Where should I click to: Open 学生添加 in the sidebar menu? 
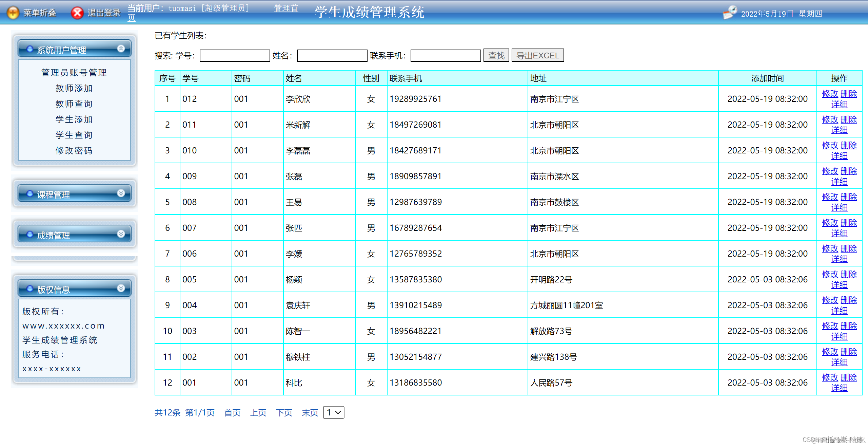pos(74,119)
